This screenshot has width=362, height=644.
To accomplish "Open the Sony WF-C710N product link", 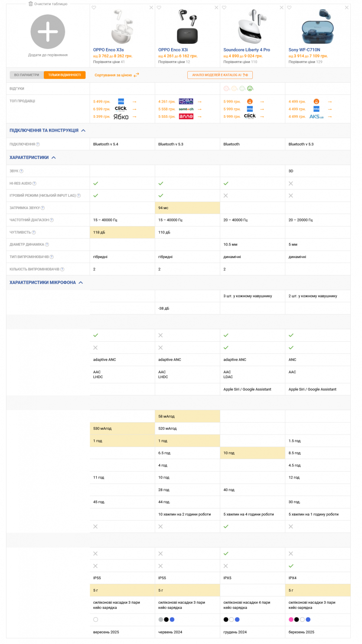I will 304,50.
